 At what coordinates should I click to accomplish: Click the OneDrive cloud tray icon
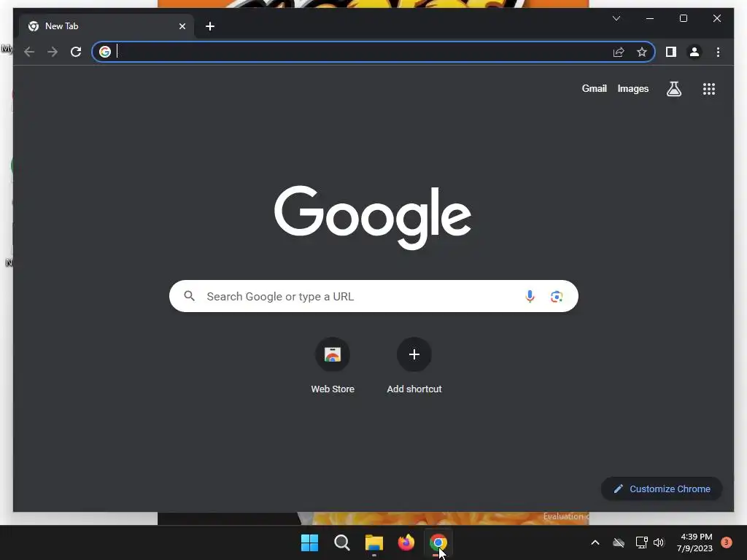point(619,542)
